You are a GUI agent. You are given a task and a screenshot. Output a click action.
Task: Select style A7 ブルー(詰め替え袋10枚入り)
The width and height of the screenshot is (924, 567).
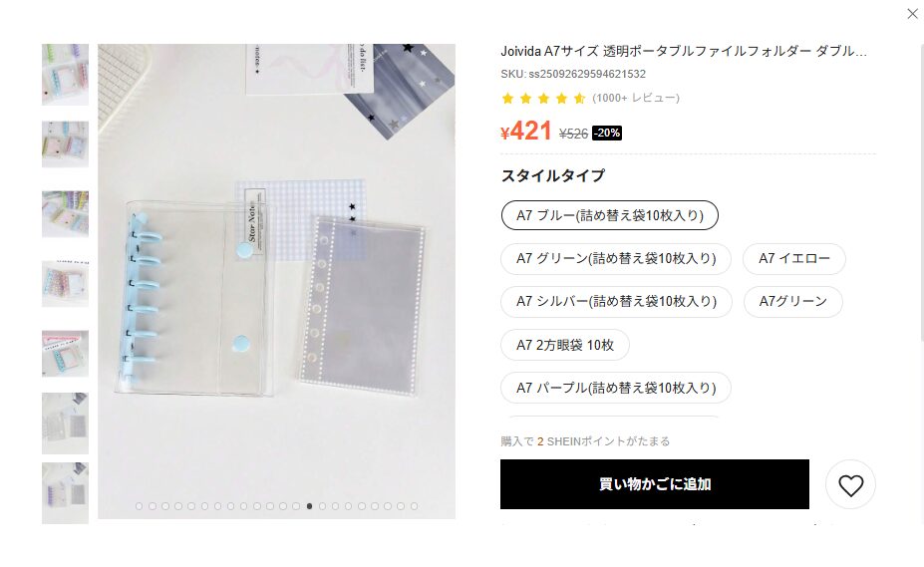coord(610,215)
